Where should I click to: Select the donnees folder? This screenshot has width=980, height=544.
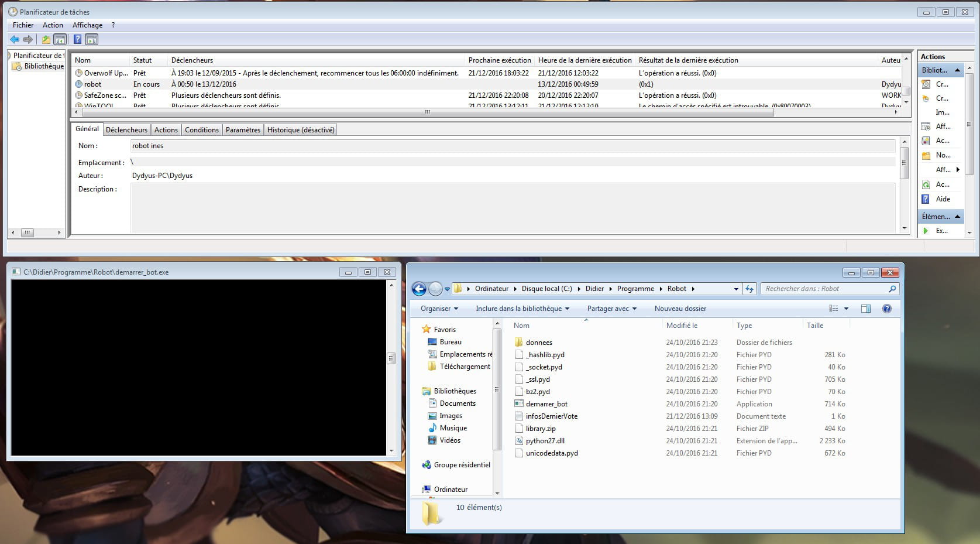[x=539, y=343]
